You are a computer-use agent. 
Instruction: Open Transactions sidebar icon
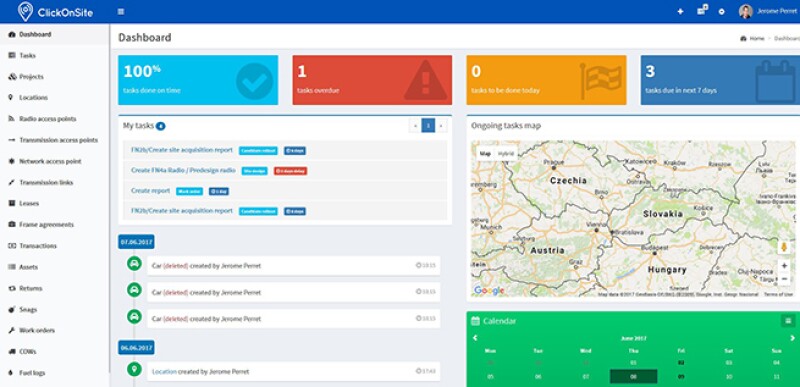[x=12, y=246]
